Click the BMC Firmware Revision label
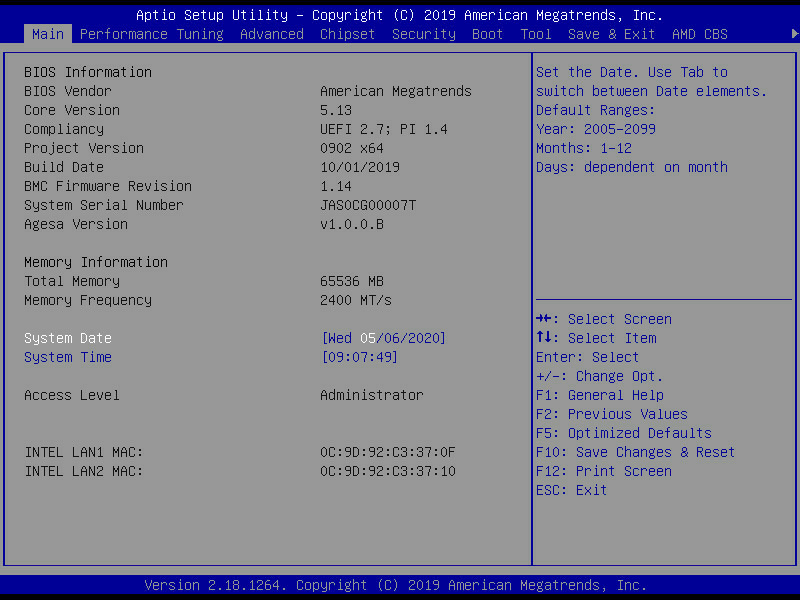Viewport: 800px width, 600px height. (x=108, y=186)
